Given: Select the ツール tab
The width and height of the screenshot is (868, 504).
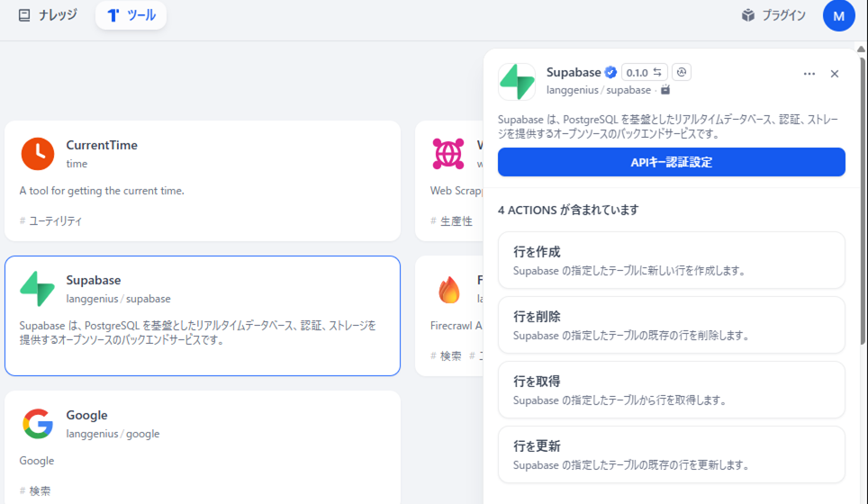Looking at the screenshot, I should 131,15.
